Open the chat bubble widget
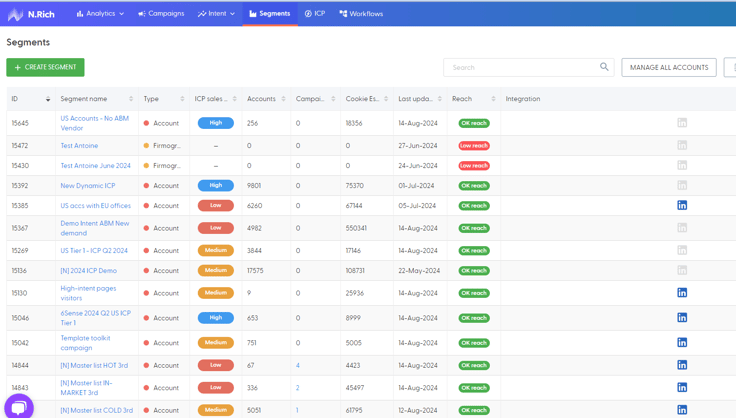The height and width of the screenshot is (418, 736). click(19, 406)
